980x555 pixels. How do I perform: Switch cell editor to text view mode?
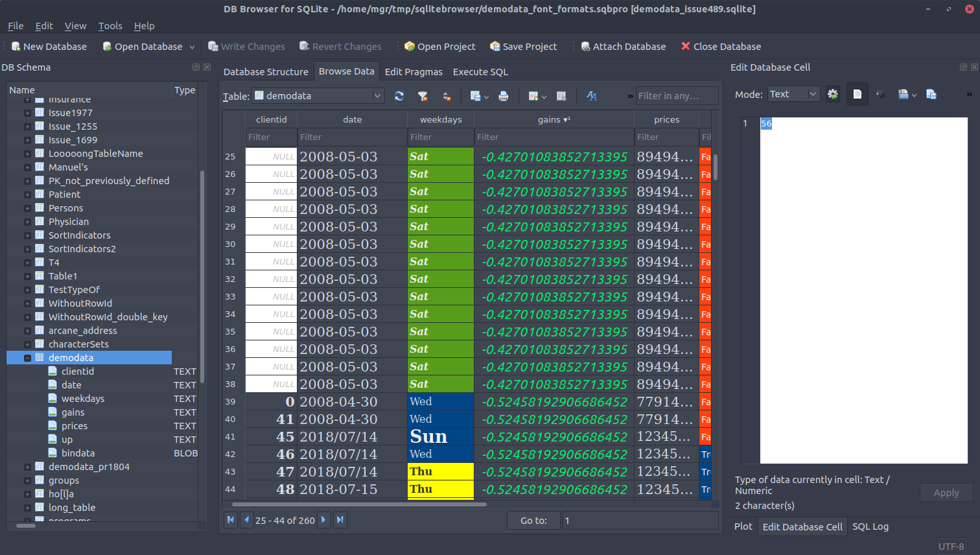coord(857,94)
